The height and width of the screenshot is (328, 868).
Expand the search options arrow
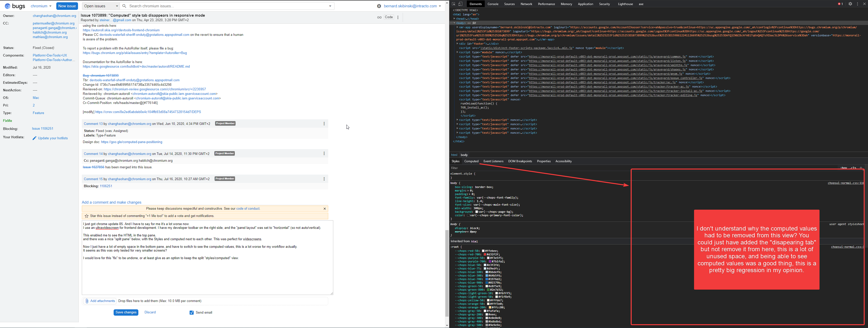[330, 6]
